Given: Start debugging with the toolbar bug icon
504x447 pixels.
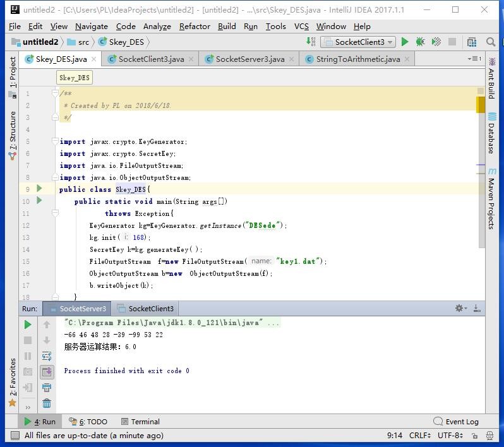Looking at the screenshot, I should 420,42.
